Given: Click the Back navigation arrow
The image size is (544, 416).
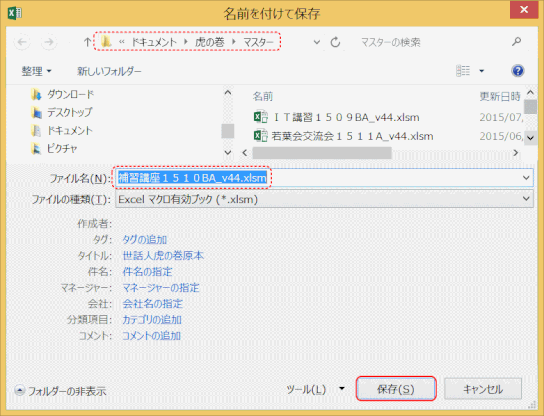Looking at the screenshot, I should click(22, 42).
